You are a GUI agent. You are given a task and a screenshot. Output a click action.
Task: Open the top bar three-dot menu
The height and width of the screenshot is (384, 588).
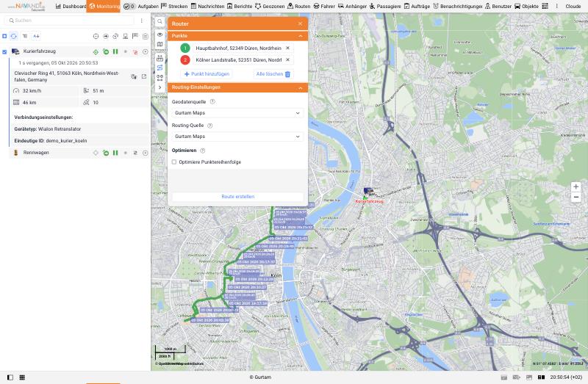(556, 6)
